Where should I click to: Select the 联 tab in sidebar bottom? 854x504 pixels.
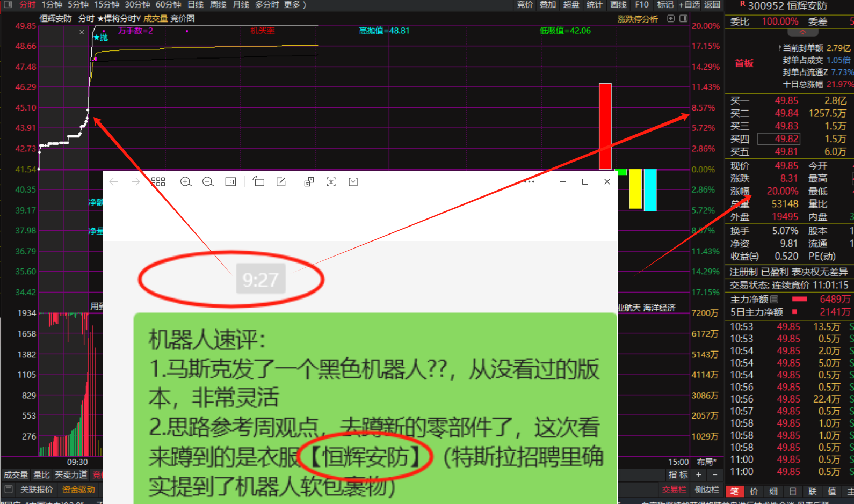(812, 491)
